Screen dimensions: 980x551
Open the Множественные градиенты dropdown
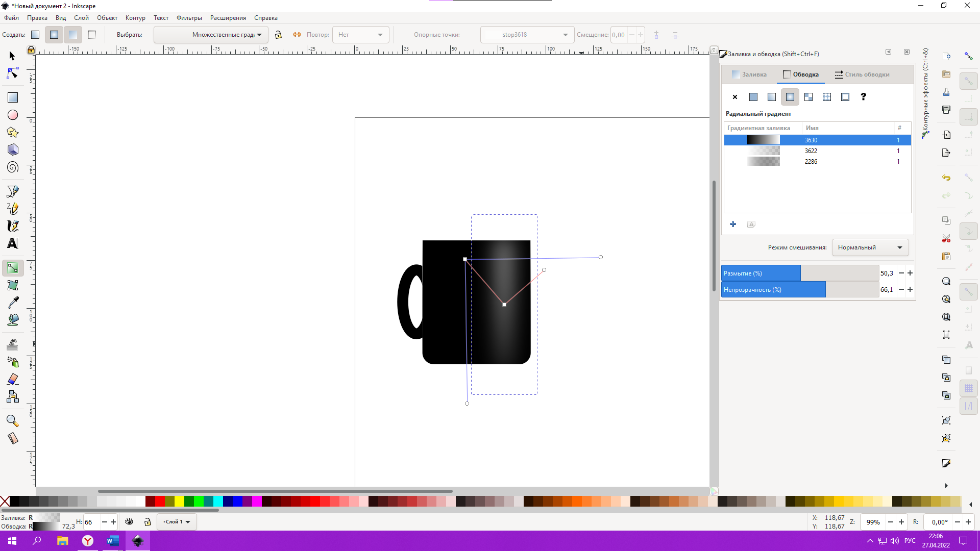(211, 35)
